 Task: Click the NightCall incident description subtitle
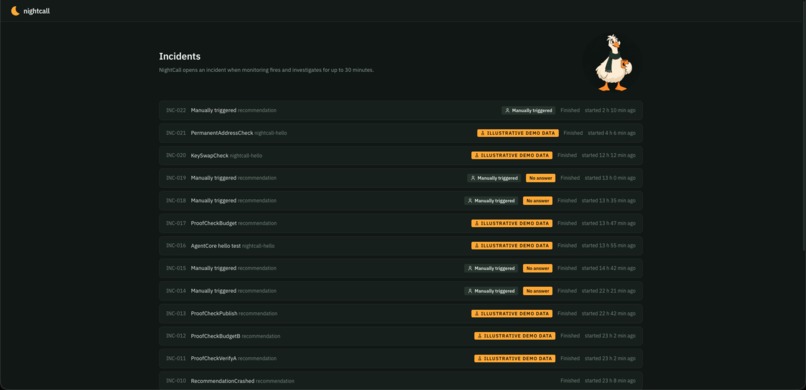pyautogui.click(x=266, y=70)
